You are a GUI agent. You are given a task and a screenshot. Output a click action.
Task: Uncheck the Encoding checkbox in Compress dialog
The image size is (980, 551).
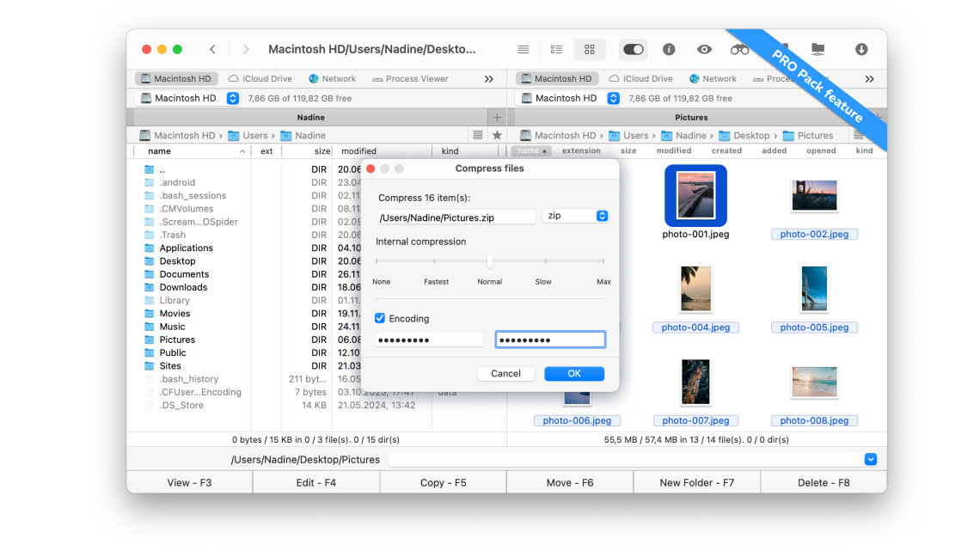[x=379, y=318]
